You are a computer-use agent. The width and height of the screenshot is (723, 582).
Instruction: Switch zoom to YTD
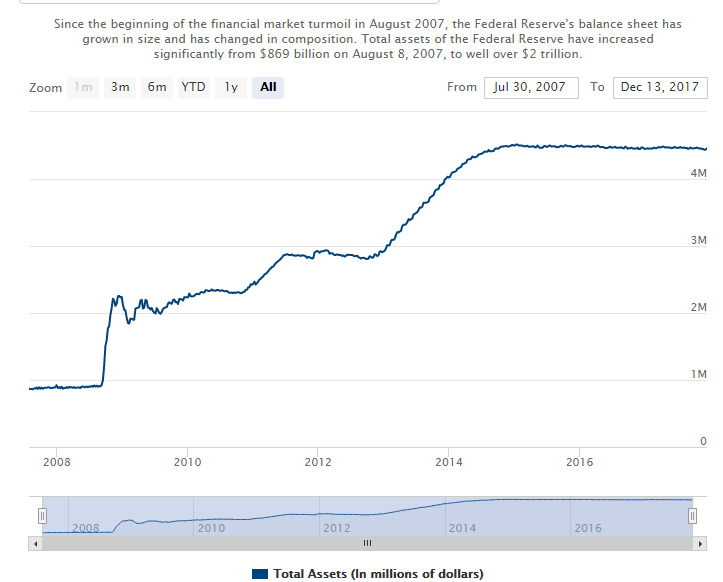point(193,87)
